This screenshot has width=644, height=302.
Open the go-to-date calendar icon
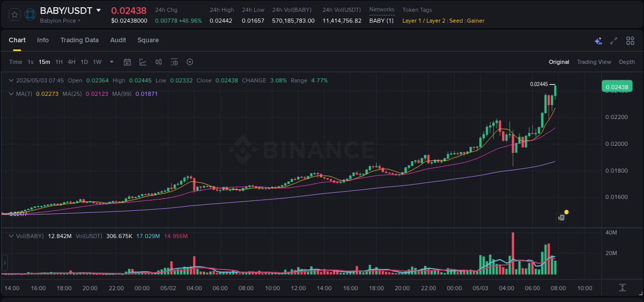tap(127, 62)
